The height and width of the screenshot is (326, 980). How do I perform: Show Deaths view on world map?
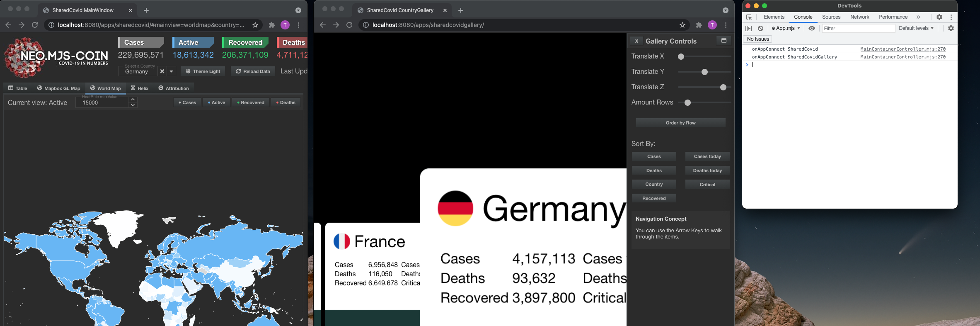point(286,102)
